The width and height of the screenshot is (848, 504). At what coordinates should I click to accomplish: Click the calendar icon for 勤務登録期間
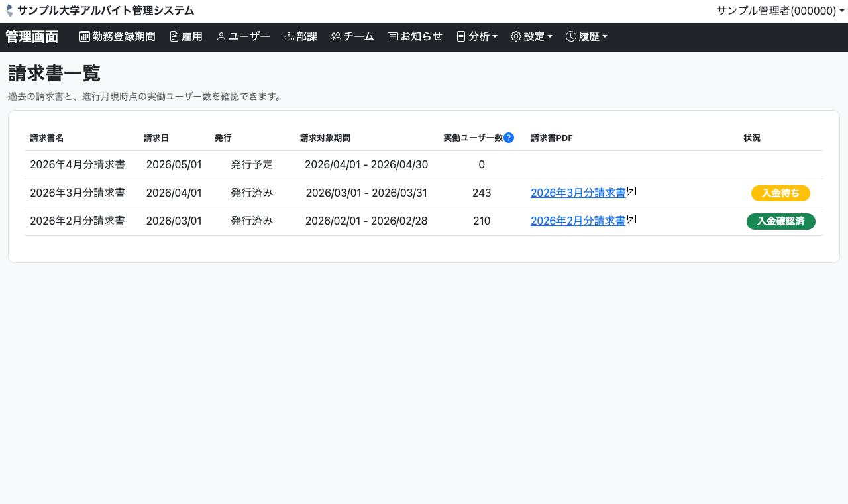click(85, 37)
